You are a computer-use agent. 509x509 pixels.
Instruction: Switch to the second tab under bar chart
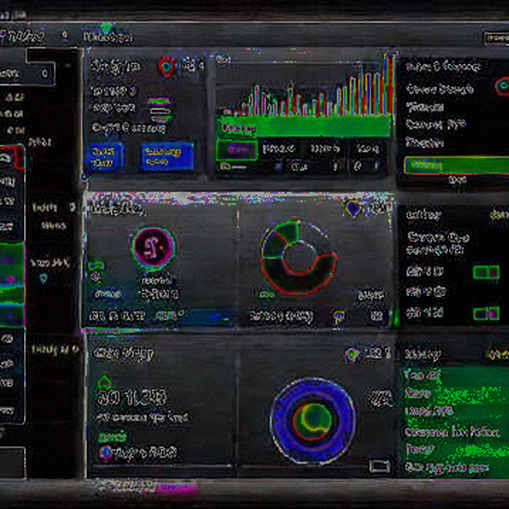(x=279, y=149)
